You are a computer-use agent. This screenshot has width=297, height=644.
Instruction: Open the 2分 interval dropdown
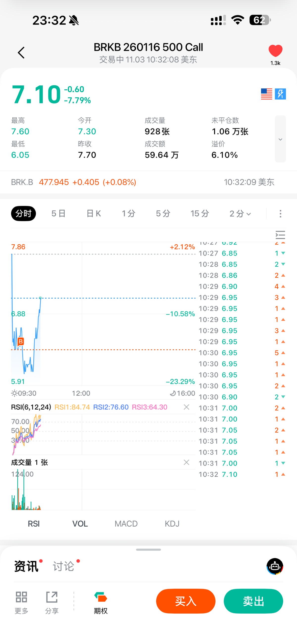coord(240,213)
